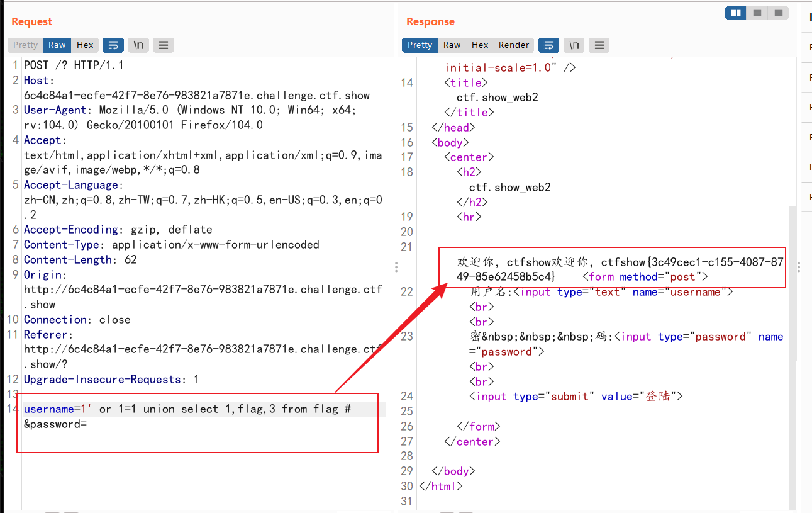Toggle word wrap icon in Response toolbar

tap(549, 45)
